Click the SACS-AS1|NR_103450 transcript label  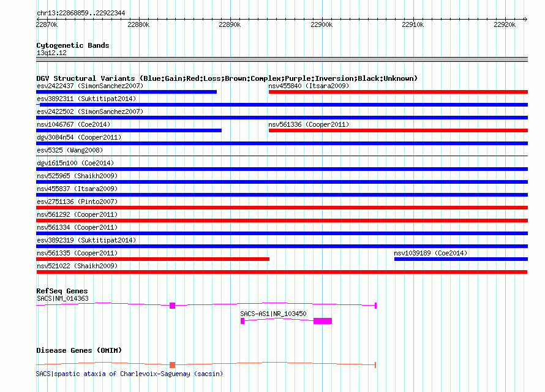point(274,314)
